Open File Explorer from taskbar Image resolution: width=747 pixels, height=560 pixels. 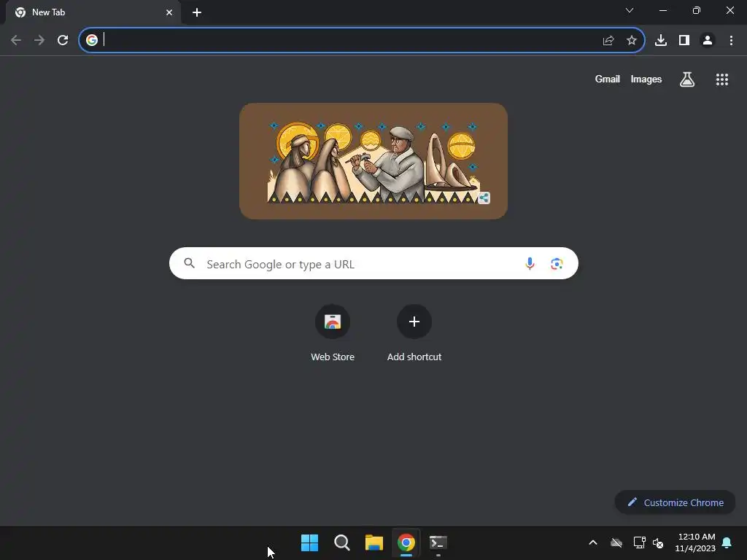tap(374, 542)
